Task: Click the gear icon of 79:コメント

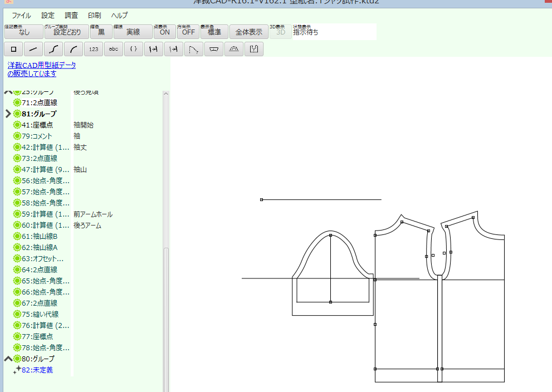Action: point(17,136)
